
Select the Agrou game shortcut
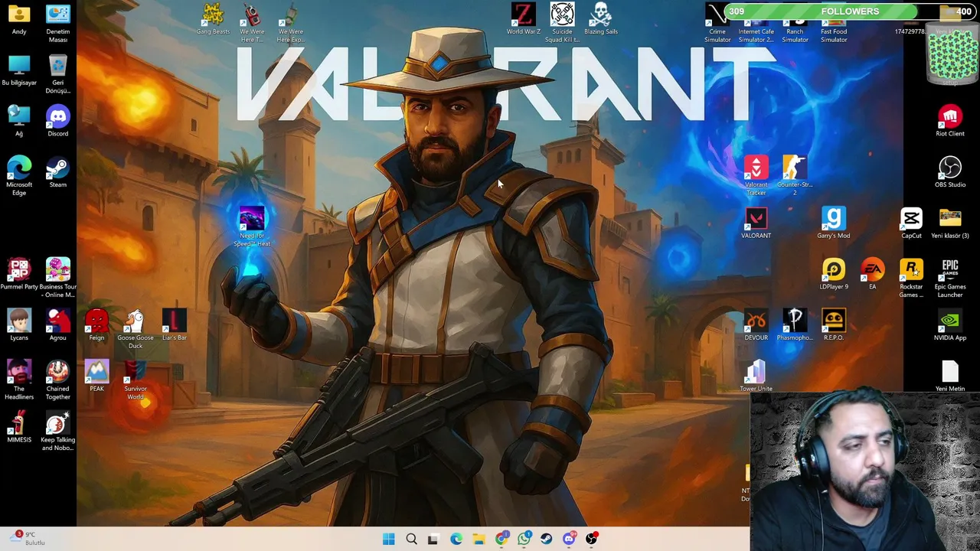click(57, 325)
